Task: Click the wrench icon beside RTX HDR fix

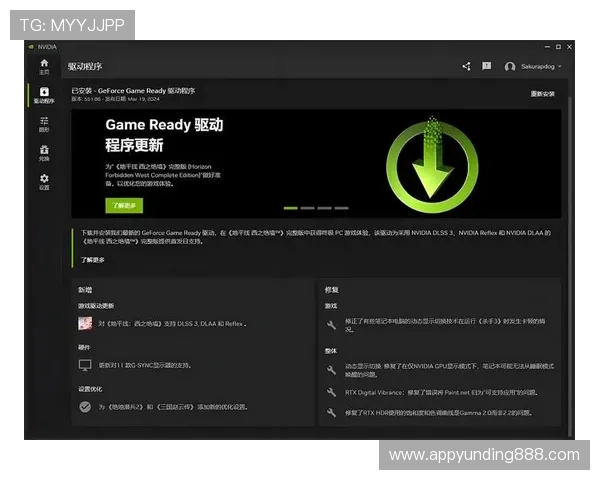Action: pos(331,413)
